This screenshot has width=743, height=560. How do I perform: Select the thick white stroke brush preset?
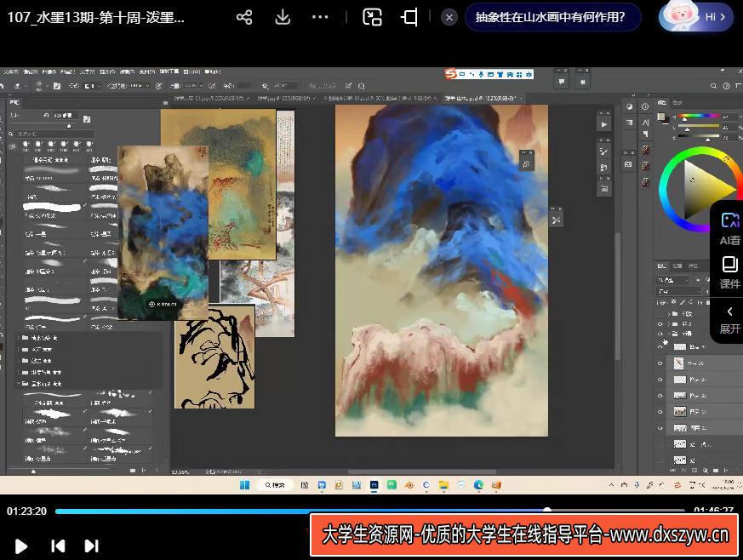pos(52,206)
